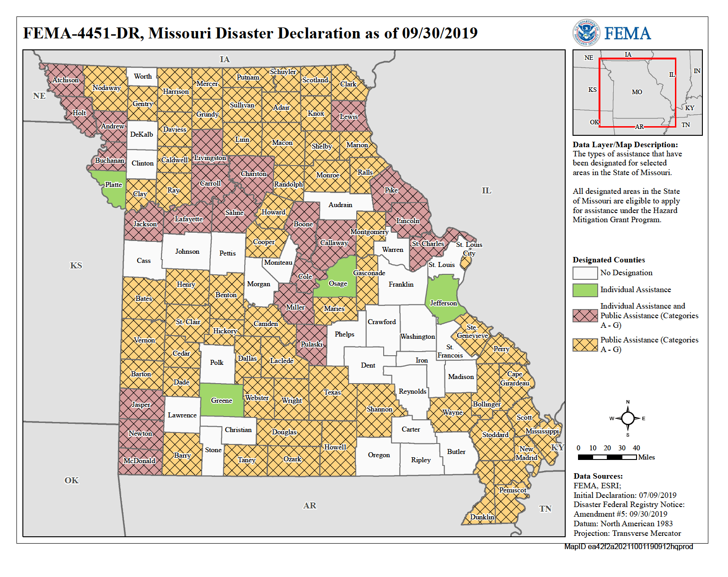Click the 'Chariton' county label
Screen dimensions: 728x577
tap(253, 174)
